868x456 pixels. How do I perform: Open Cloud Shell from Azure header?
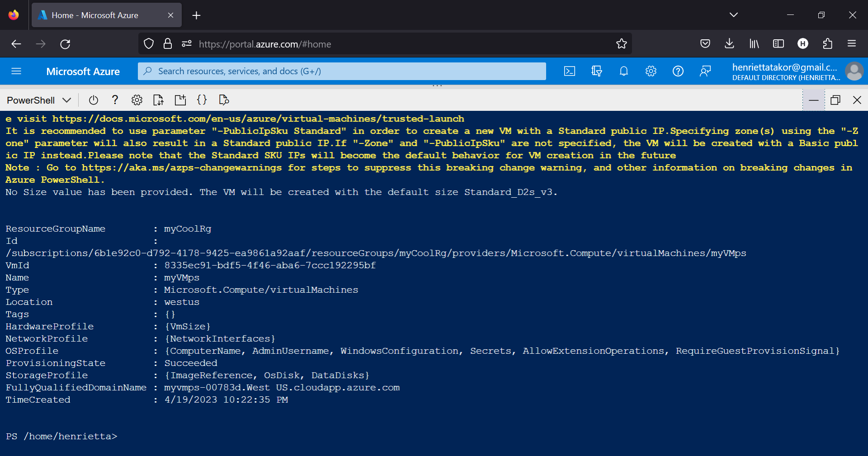pos(570,71)
